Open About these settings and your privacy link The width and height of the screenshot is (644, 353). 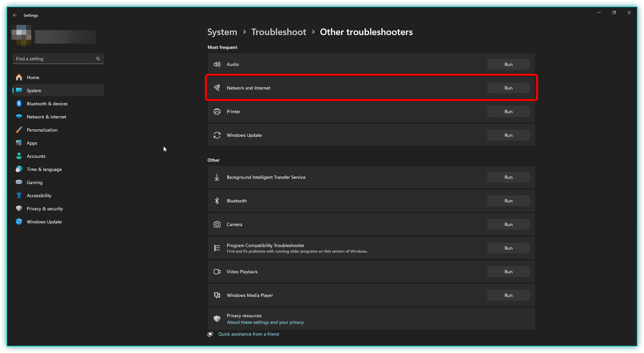click(265, 322)
